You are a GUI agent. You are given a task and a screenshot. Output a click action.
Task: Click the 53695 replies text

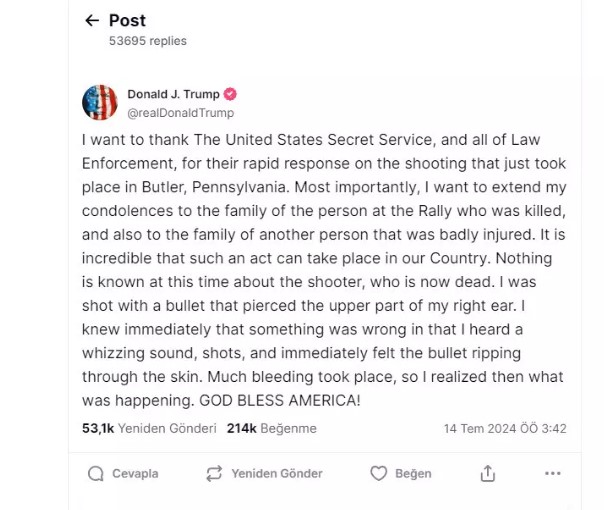click(148, 41)
